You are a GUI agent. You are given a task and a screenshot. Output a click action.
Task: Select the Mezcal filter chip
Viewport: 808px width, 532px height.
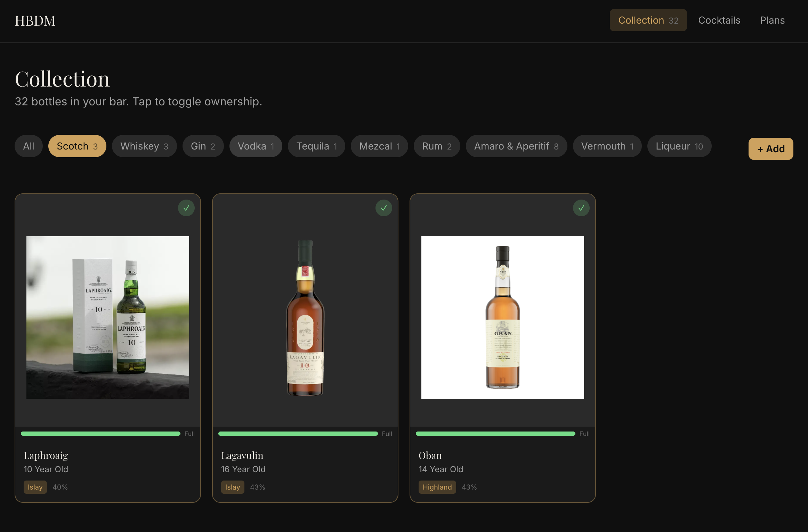379,146
